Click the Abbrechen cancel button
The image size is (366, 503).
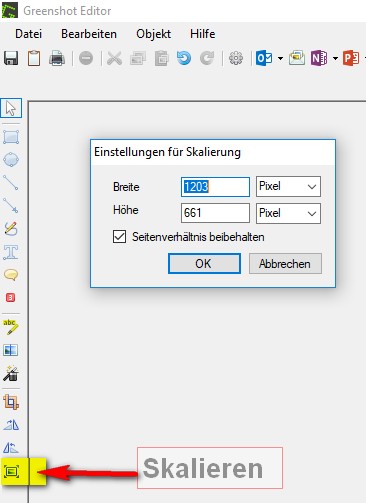pyautogui.click(x=285, y=264)
